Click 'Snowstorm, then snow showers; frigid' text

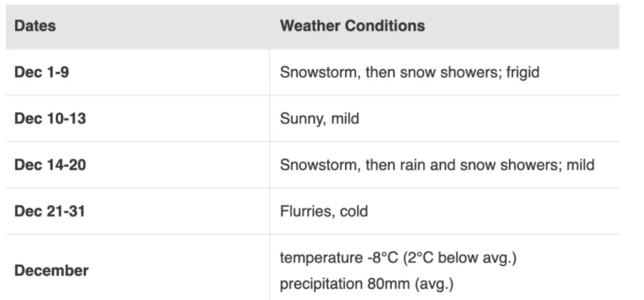point(410,73)
